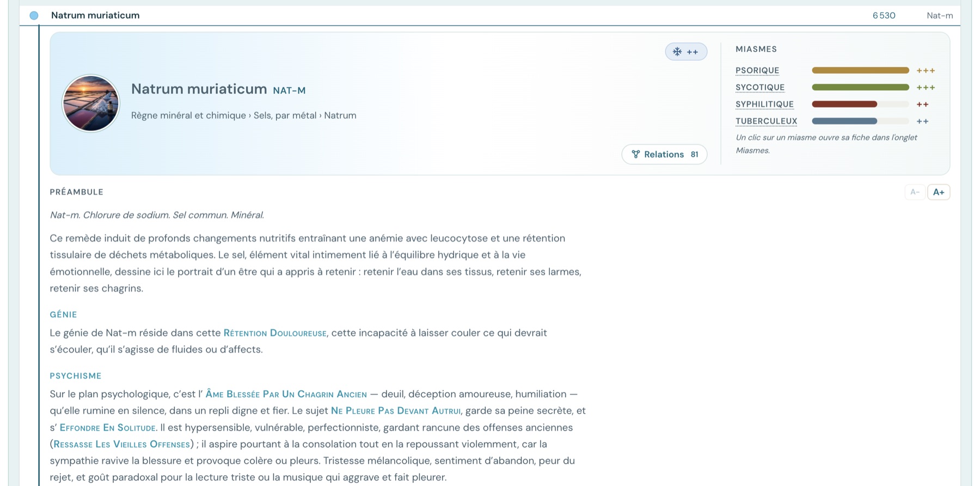Open the Tuberculeux miasm link
This screenshot has width=980, height=486.
[766, 121]
